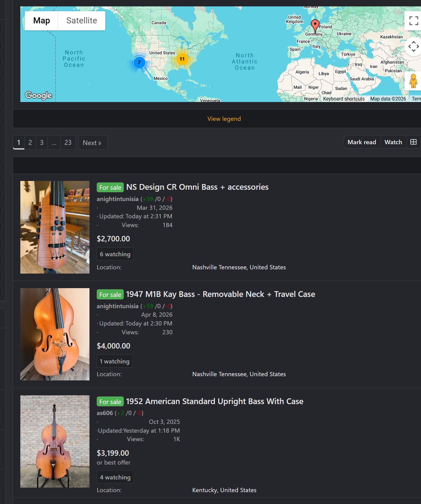The image size is (421, 504).
Task: Open seller profile of the NS Design listing
Action: (x=117, y=199)
